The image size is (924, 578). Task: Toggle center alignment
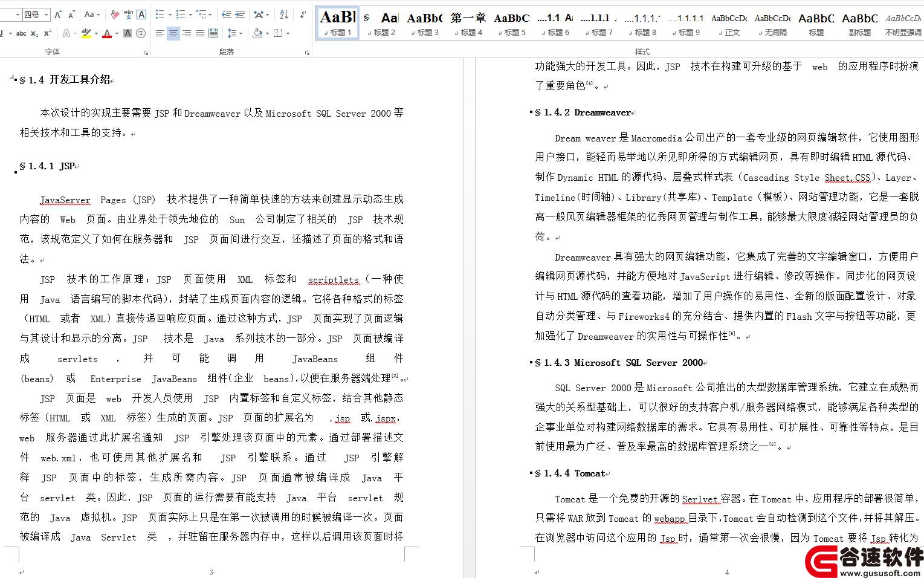pyautogui.click(x=173, y=33)
